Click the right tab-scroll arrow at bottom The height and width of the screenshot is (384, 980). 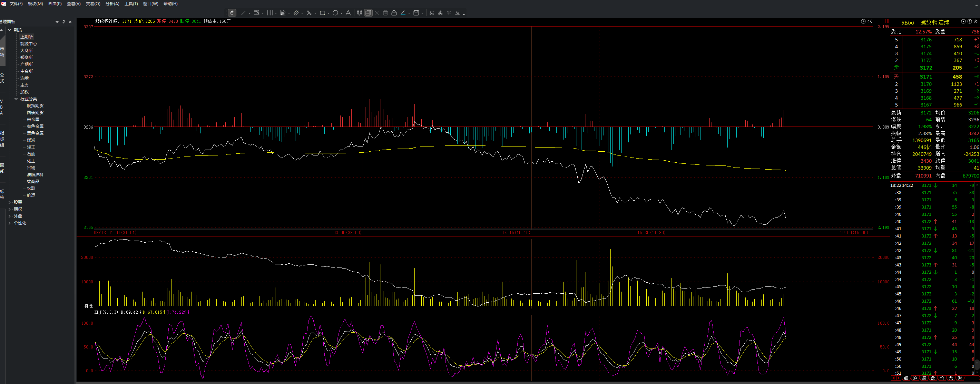(899, 378)
